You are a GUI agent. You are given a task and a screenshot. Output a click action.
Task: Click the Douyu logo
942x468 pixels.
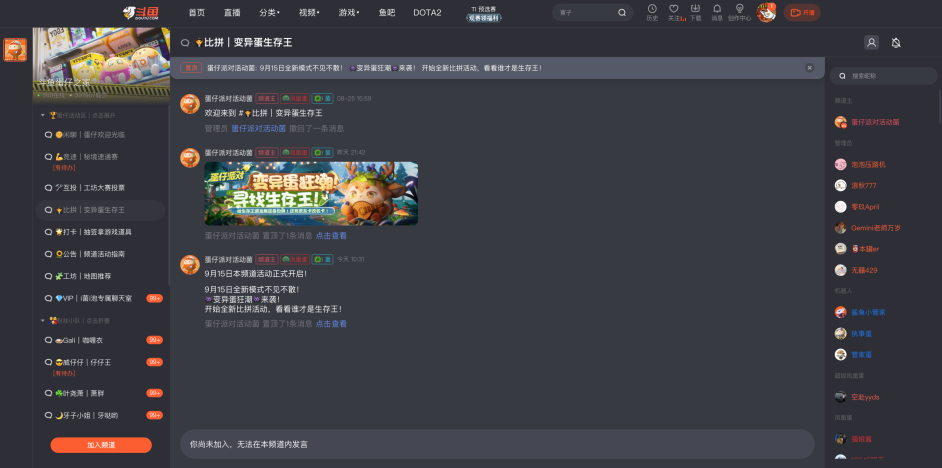[x=141, y=13]
